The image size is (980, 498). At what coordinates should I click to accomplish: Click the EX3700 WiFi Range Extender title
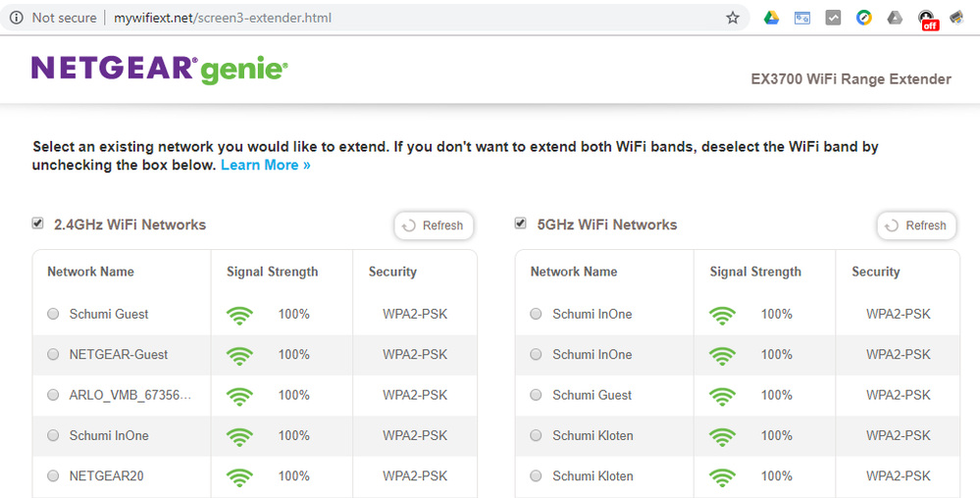[851, 79]
